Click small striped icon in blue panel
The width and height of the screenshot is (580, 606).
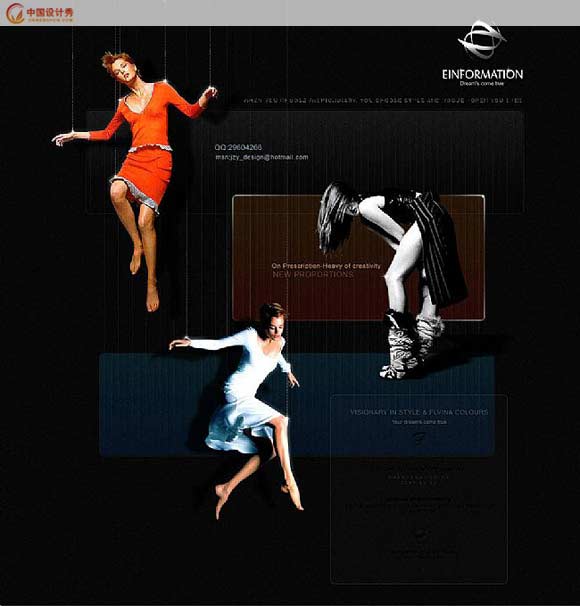(419, 438)
